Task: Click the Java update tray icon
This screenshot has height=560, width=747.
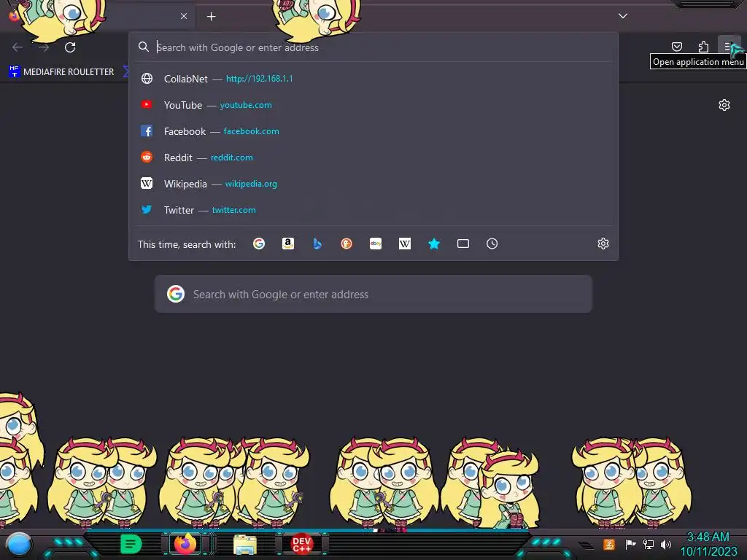Action: coord(608,544)
